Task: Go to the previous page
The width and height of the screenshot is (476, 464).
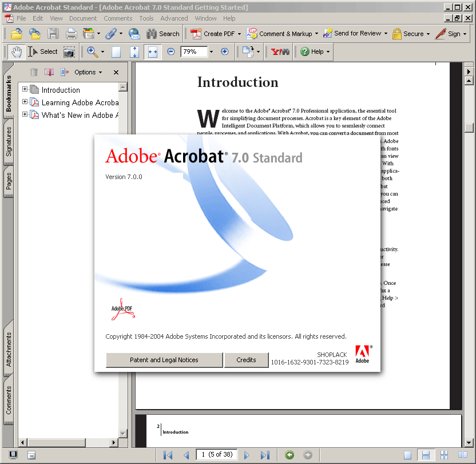Action: (187, 455)
